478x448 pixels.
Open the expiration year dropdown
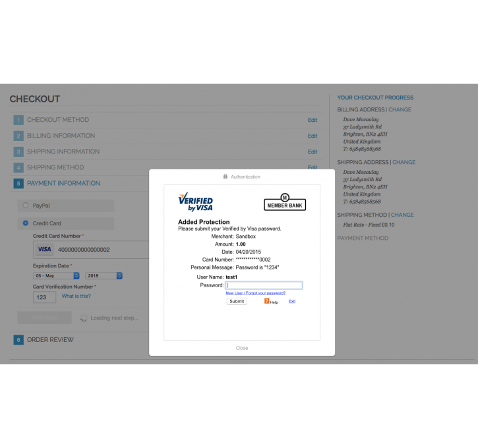104,275
